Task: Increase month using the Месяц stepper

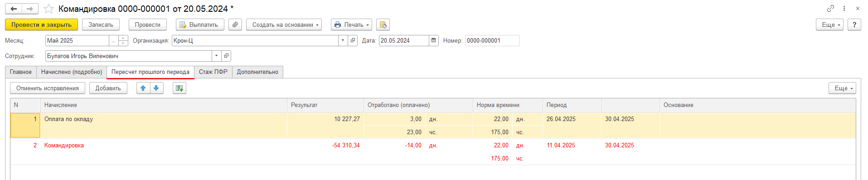Action: 123,38
